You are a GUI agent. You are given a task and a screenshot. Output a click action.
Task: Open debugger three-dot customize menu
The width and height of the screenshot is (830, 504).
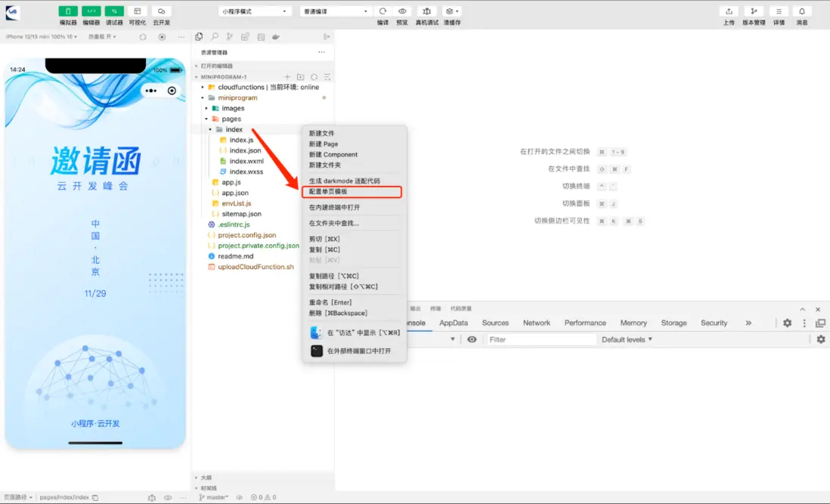point(804,323)
